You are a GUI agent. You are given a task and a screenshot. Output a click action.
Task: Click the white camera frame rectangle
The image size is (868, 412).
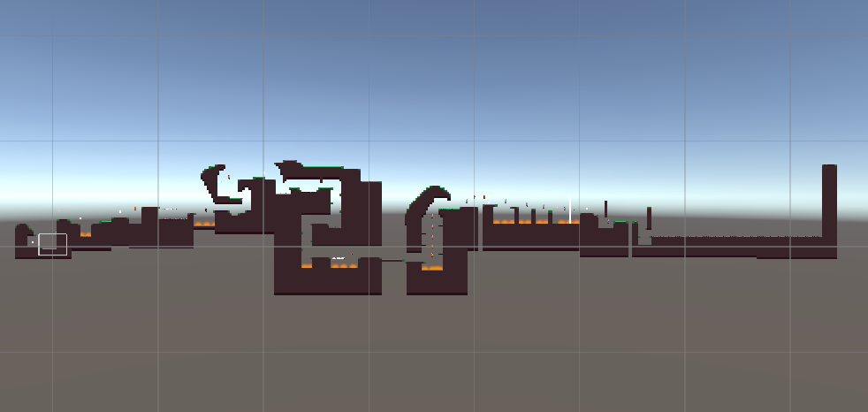pos(53,243)
